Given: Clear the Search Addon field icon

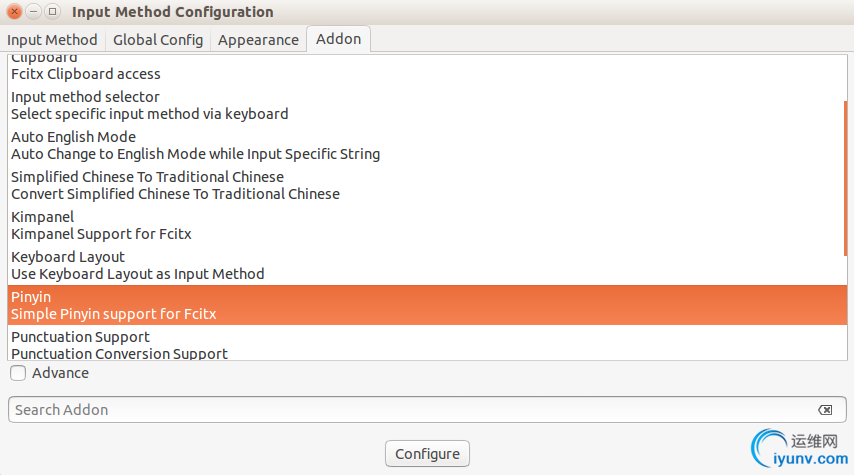Looking at the screenshot, I should (x=825, y=410).
